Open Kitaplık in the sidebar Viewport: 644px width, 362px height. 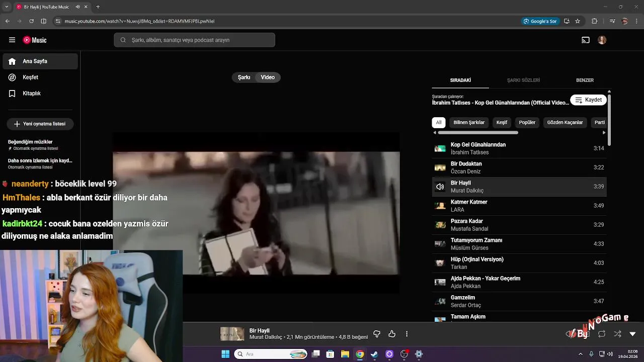click(x=40, y=94)
